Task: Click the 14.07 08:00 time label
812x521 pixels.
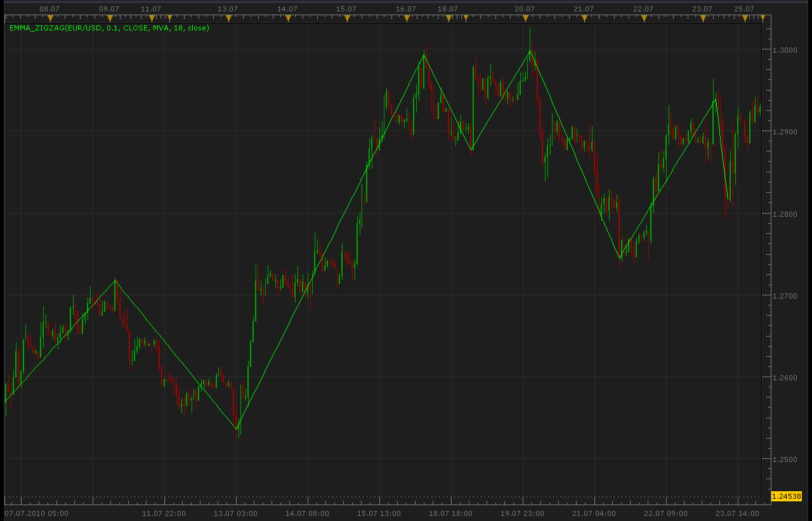Action: pos(308,513)
